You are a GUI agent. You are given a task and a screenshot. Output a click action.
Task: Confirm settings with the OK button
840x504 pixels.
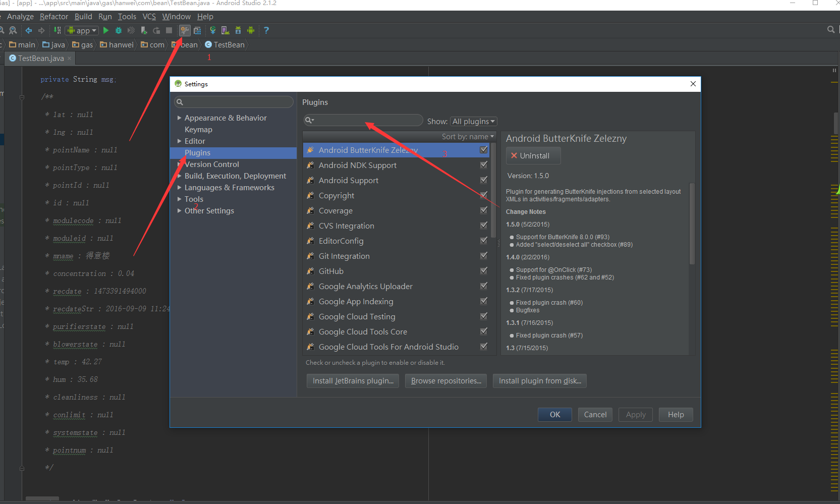click(x=555, y=415)
